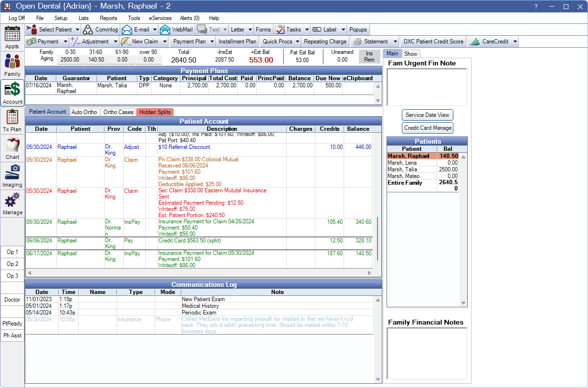Click the Op 2 operatory button

12,264
